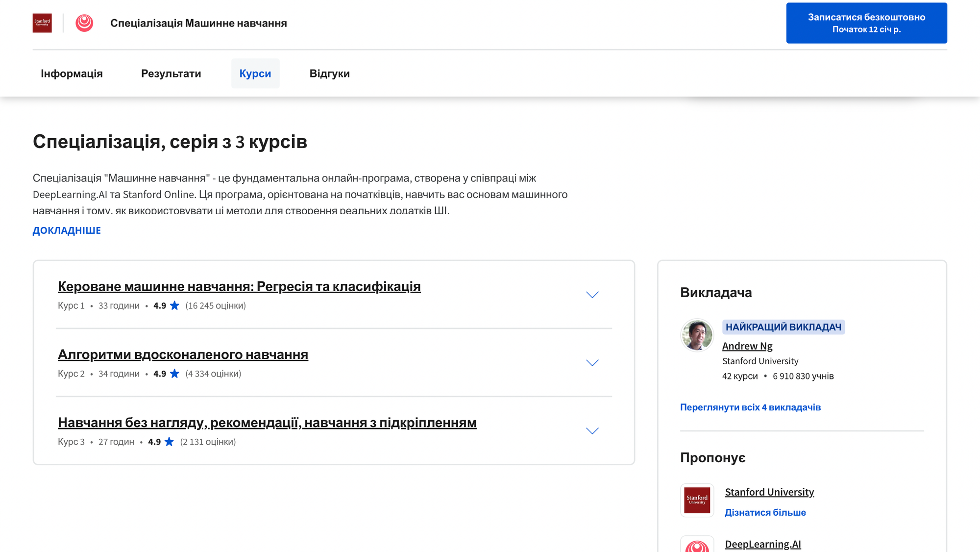Click the star icon of Course 2 rating
This screenshot has width=980, height=552.
tap(174, 374)
